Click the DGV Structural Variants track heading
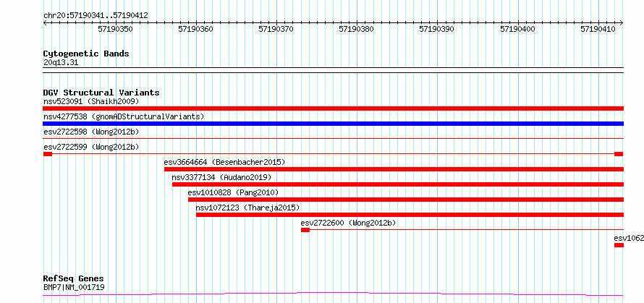The height and width of the screenshot is (303, 644). [x=101, y=93]
